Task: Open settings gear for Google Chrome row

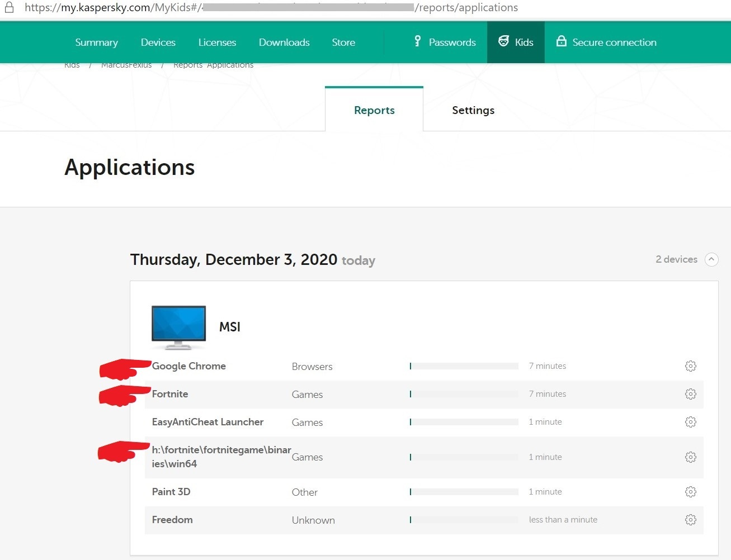Action: click(x=691, y=366)
